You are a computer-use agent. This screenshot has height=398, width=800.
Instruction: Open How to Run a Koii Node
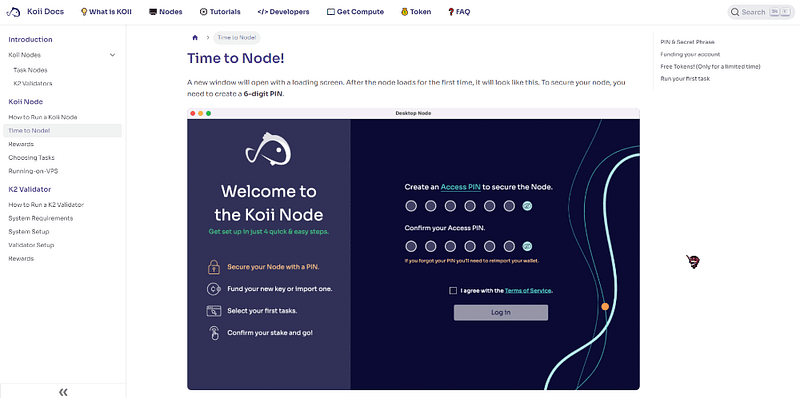pos(43,117)
